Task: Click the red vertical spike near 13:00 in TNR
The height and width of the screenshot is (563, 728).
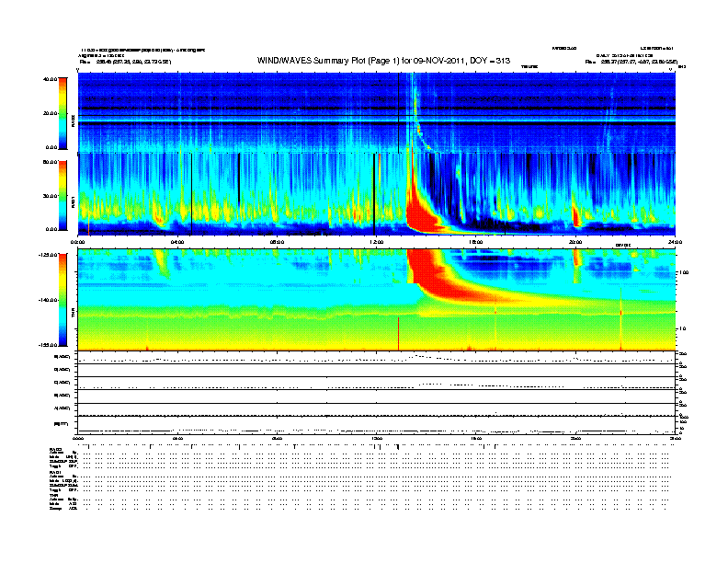Action: [398, 334]
